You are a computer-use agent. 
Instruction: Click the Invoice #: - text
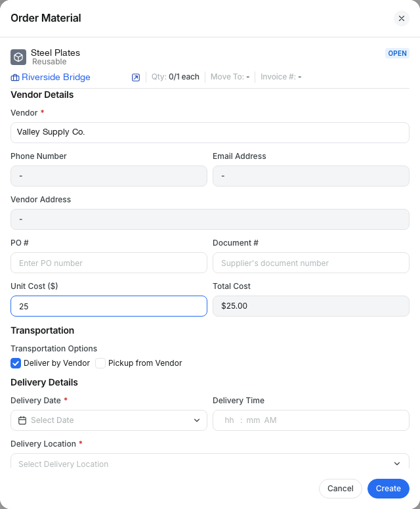click(281, 77)
